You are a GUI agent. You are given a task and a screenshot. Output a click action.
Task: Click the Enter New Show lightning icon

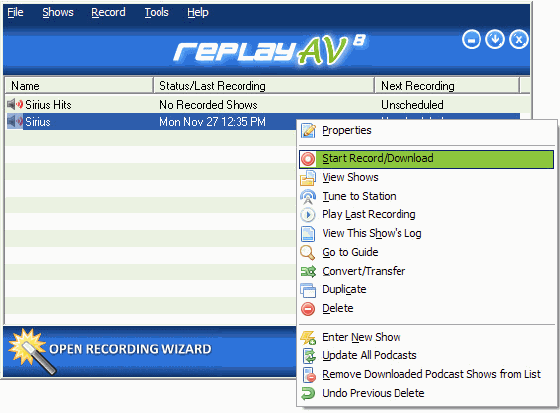point(308,338)
